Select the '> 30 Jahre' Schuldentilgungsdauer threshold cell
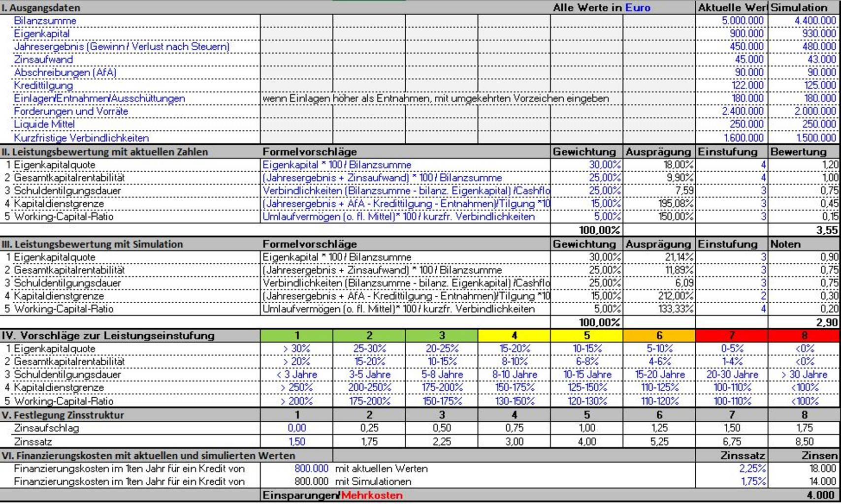The width and height of the screenshot is (841, 504). [x=804, y=375]
